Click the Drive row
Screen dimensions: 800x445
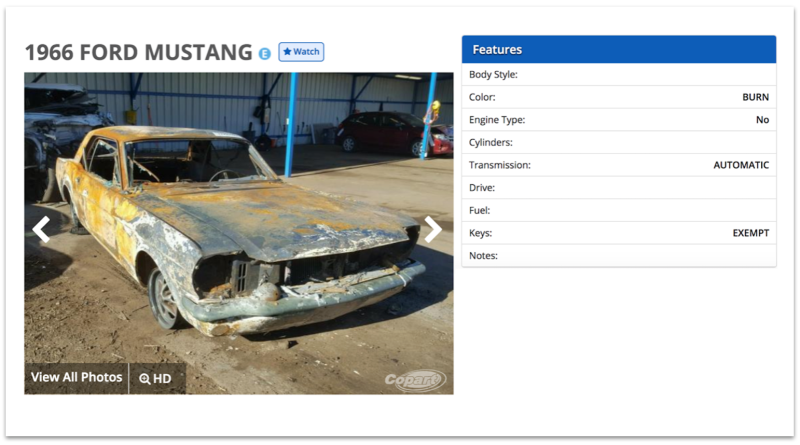619,188
